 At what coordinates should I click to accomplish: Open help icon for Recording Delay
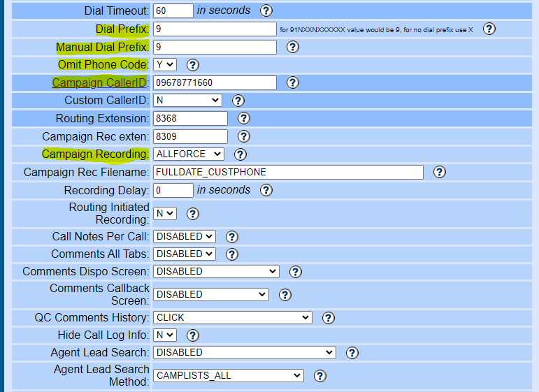click(266, 190)
